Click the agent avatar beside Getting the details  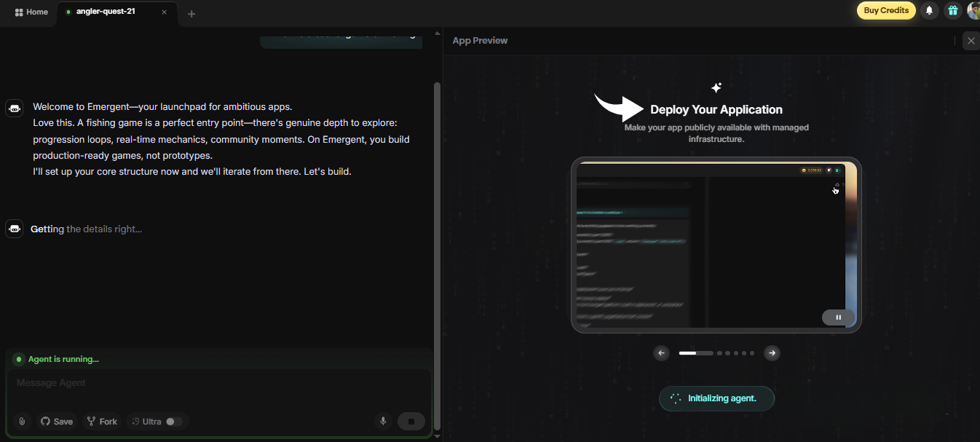point(15,229)
